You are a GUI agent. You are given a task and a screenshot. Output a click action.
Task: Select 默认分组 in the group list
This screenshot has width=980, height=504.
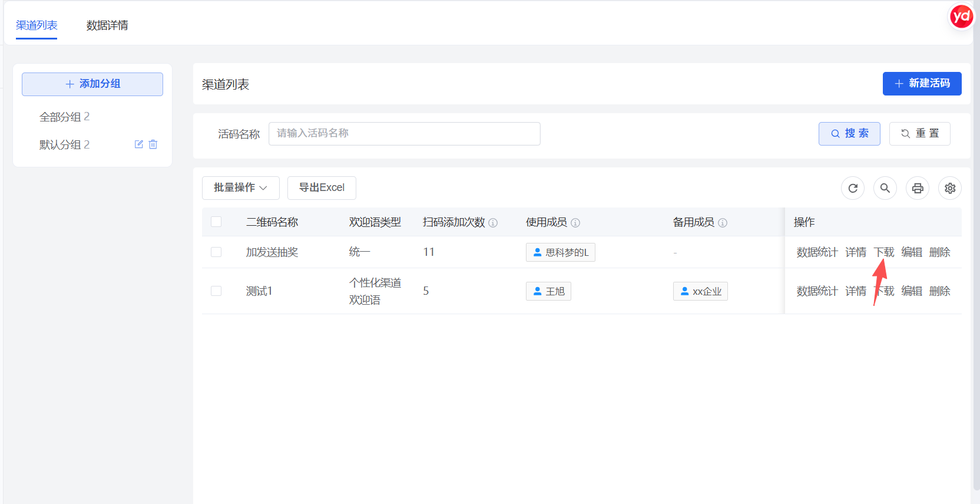(64, 144)
